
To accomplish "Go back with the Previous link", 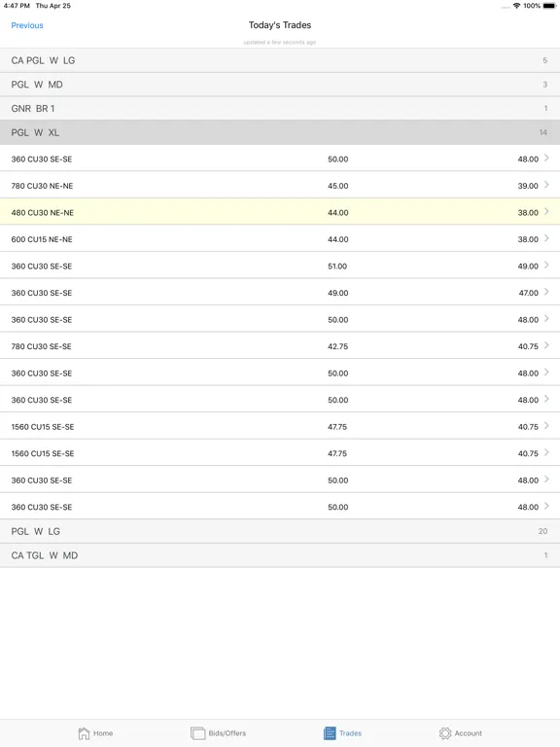I will pyautogui.click(x=27, y=25).
